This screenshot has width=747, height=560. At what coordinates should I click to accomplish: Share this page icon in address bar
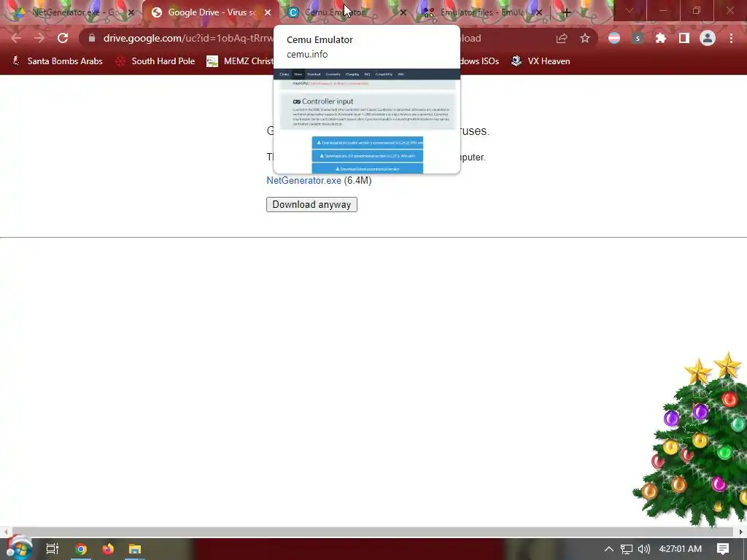[x=562, y=38]
